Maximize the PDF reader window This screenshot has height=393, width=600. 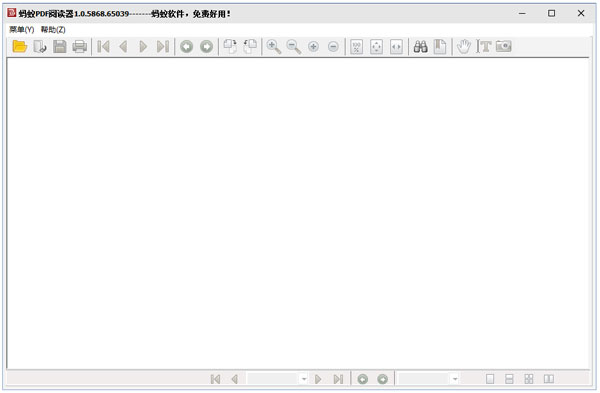pos(551,13)
